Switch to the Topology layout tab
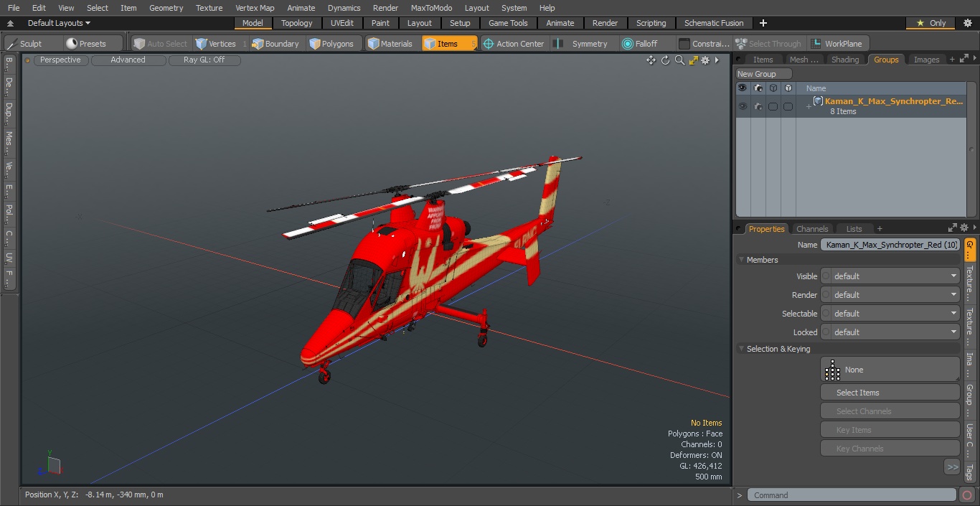The height and width of the screenshot is (506, 980). click(x=296, y=23)
